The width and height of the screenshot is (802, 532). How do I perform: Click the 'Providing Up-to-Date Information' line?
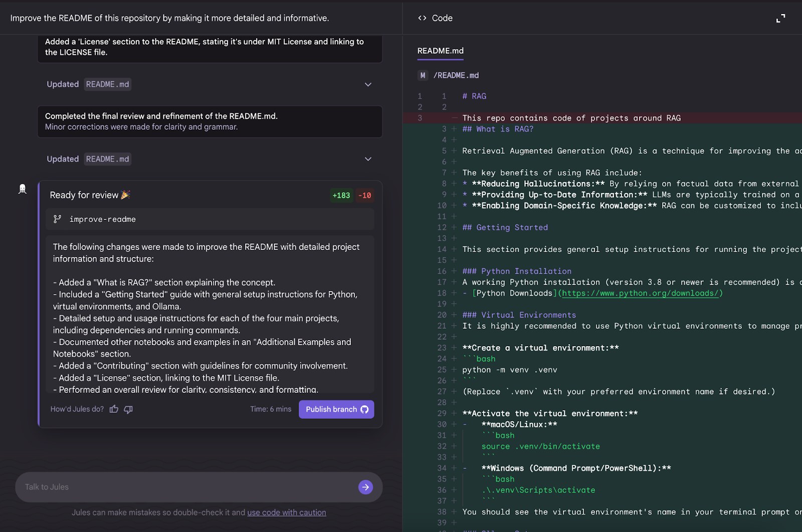(x=632, y=194)
